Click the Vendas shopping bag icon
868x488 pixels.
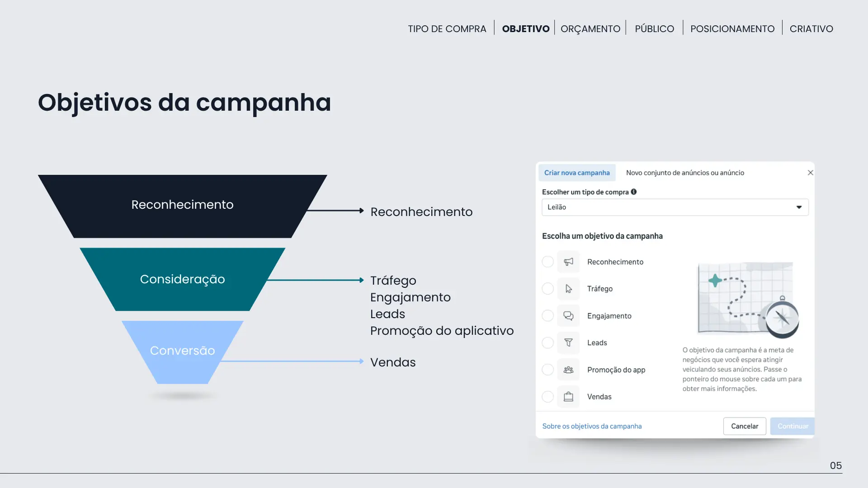coord(568,397)
